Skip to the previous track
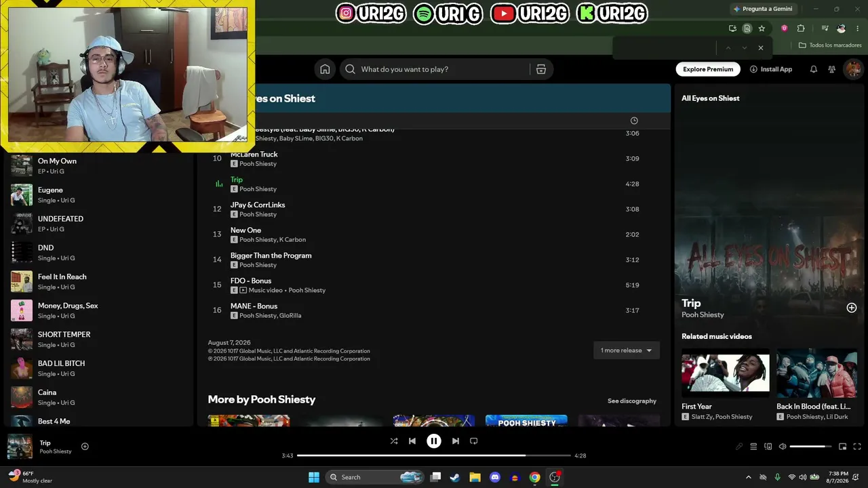This screenshot has height=488, width=868. pos(412,441)
